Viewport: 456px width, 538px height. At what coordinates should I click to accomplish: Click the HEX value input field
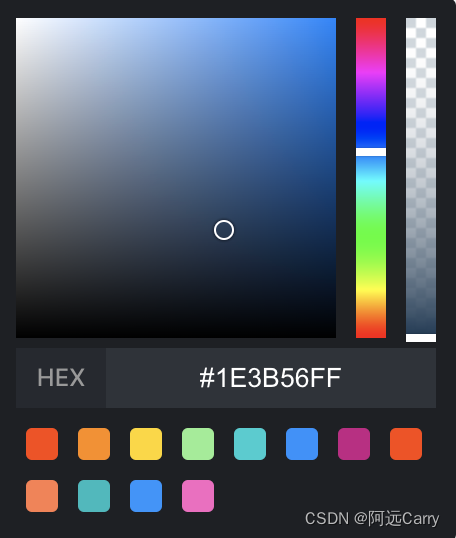271,378
